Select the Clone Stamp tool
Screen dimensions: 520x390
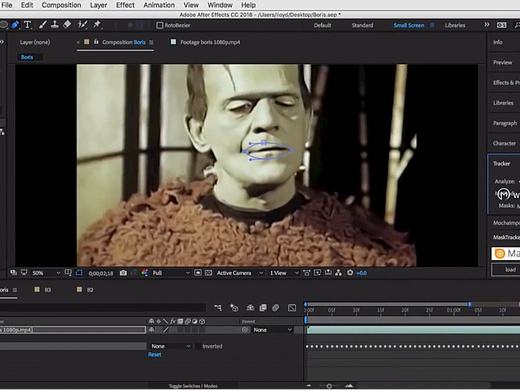click(55, 25)
